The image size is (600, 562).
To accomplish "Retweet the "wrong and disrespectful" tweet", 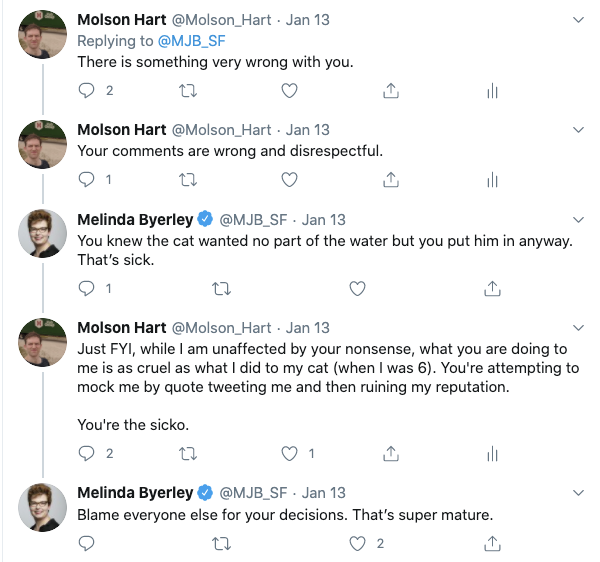I will (187, 180).
